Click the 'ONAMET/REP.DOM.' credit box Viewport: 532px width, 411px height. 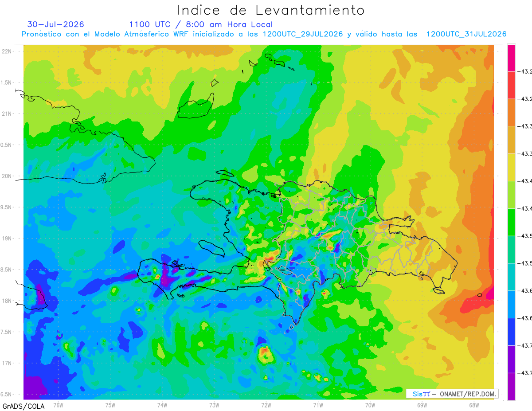(x=452, y=394)
